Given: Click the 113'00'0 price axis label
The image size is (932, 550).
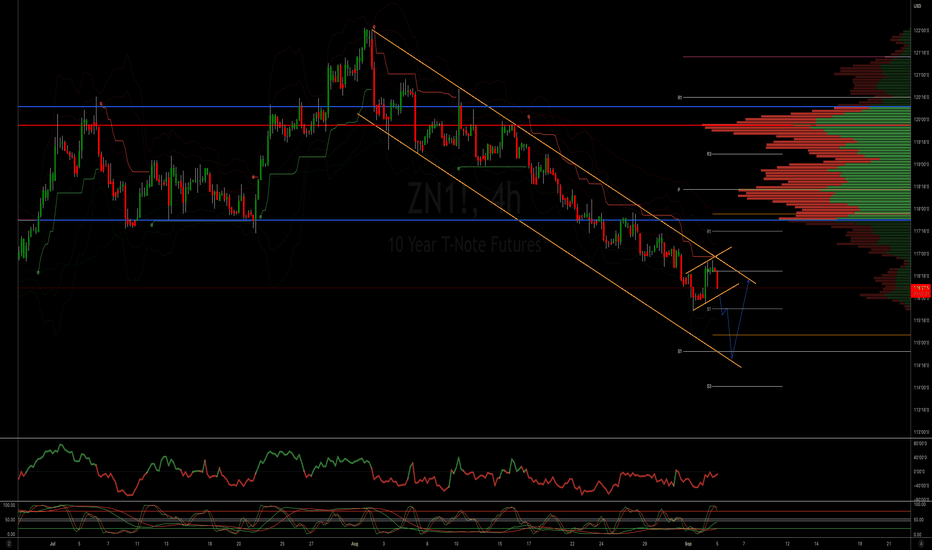Looking at the screenshot, I should click(921, 432).
